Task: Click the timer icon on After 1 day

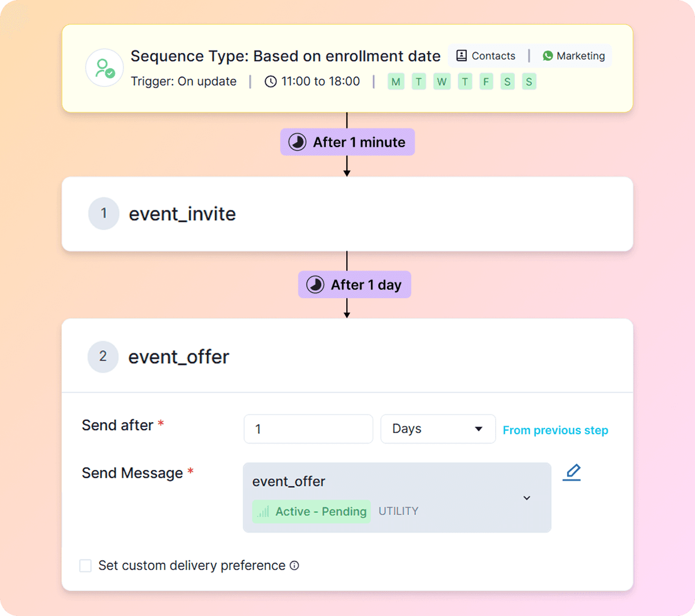Action: click(315, 285)
